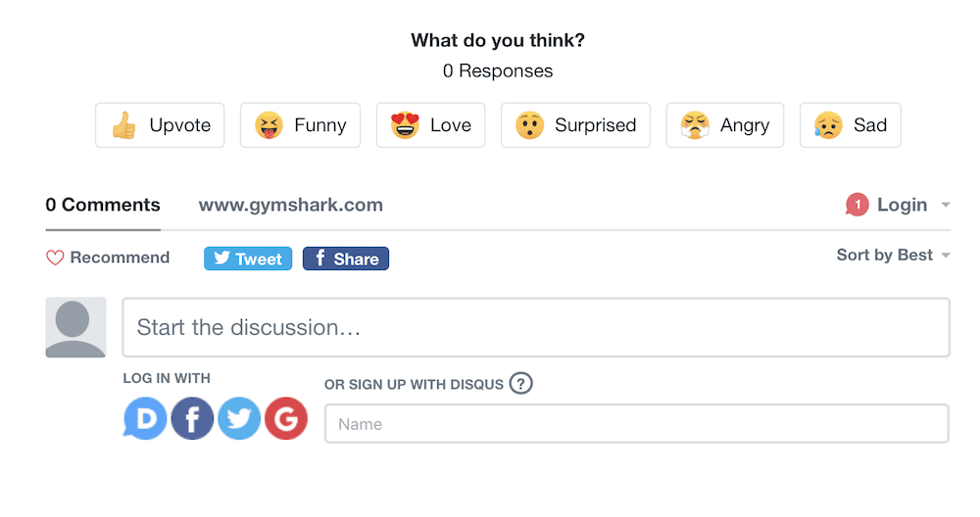
Task: Click the Disqus login icon
Action: coord(145,419)
